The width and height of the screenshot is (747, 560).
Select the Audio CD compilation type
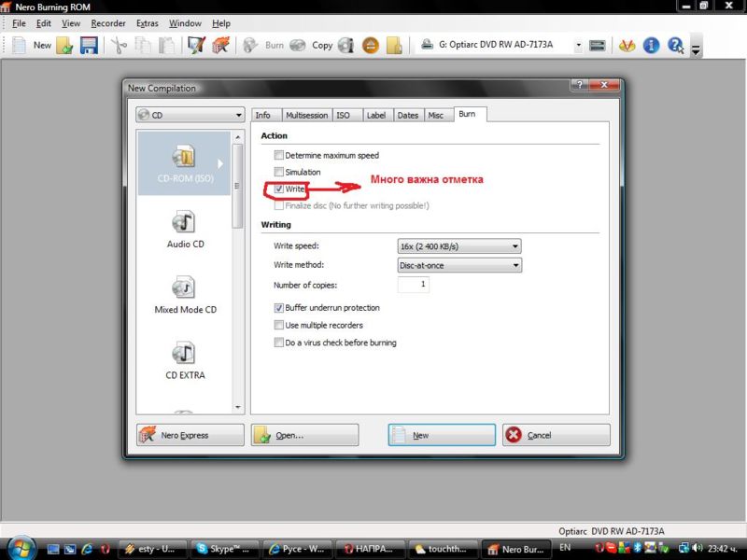coord(185,230)
